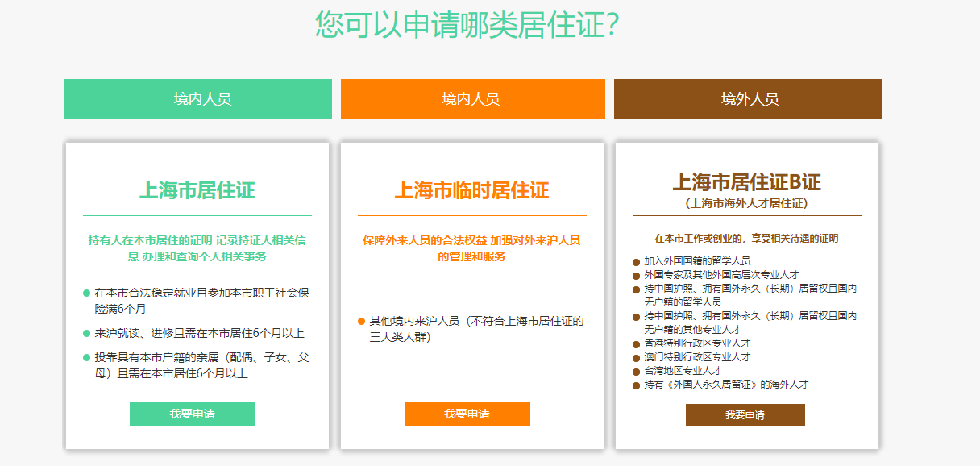Click green 我要申请 button for 上海市居住证
980x466 pixels.
[x=193, y=414]
